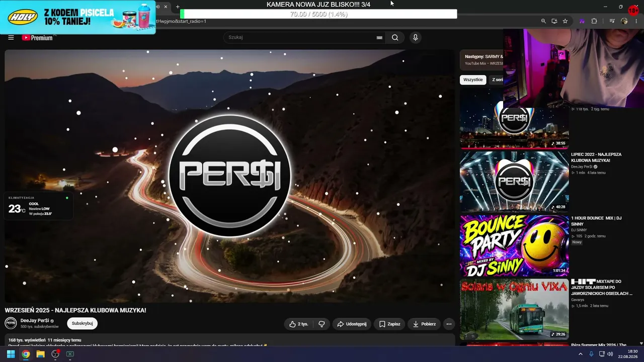Open LIPIEC 2022 - NAJLEPSZA KLUBOWA MUZYKA title
This screenshot has width=644, height=362.
(x=596, y=157)
